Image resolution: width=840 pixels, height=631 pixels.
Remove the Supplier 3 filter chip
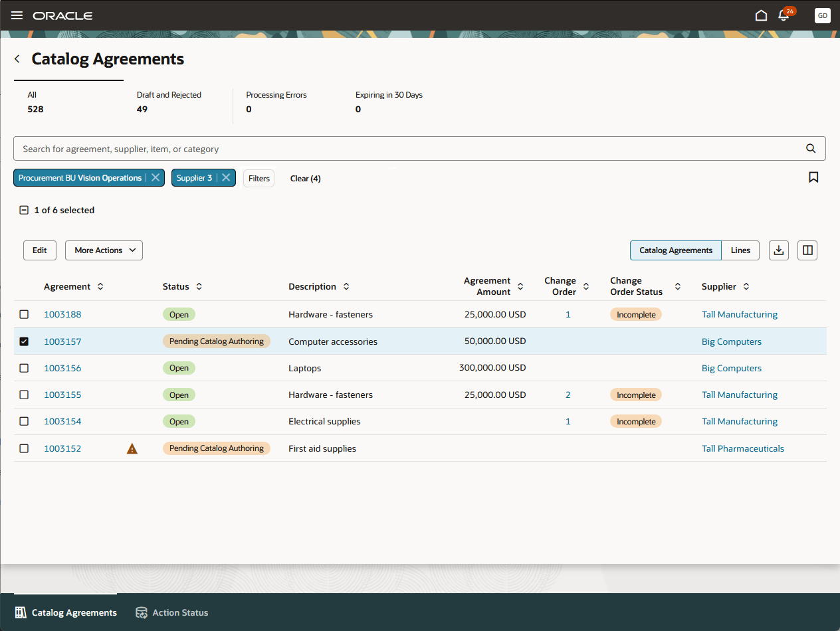225,177
